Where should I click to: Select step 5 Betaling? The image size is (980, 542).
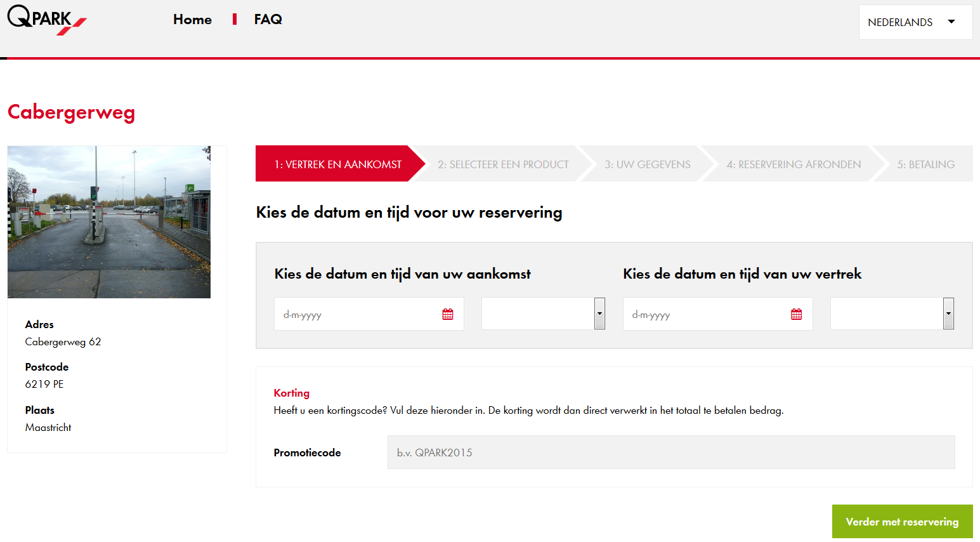925,164
